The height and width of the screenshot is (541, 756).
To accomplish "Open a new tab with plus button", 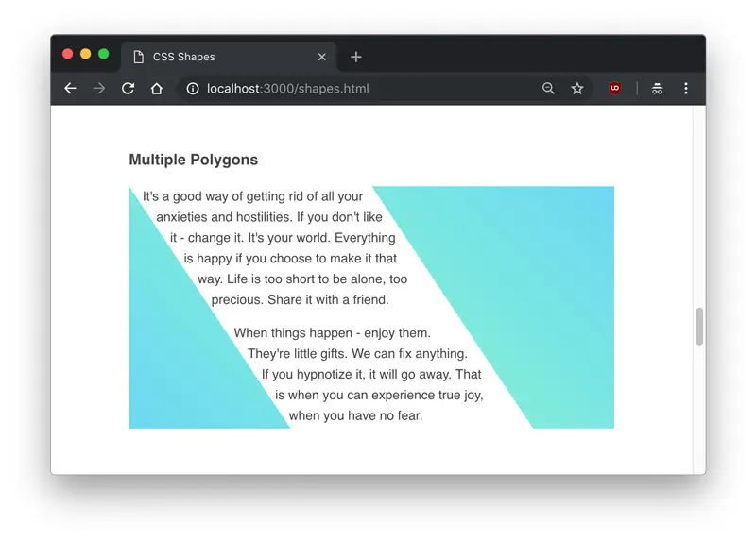I will (356, 57).
